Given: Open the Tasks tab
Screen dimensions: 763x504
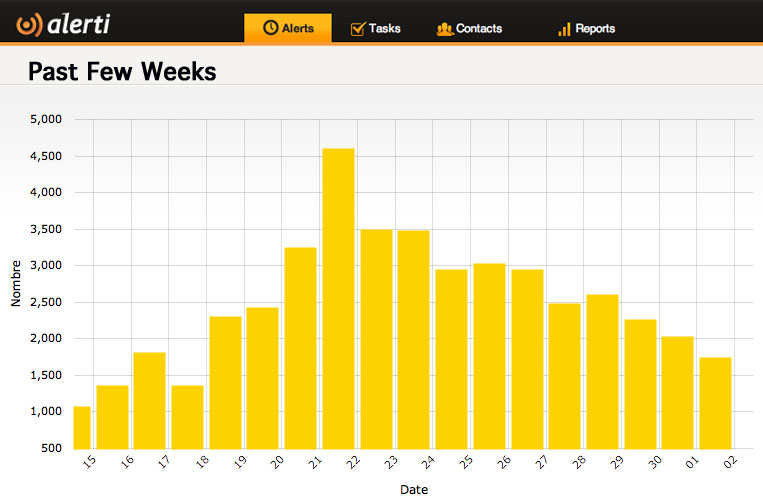Looking at the screenshot, I should [375, 28].
